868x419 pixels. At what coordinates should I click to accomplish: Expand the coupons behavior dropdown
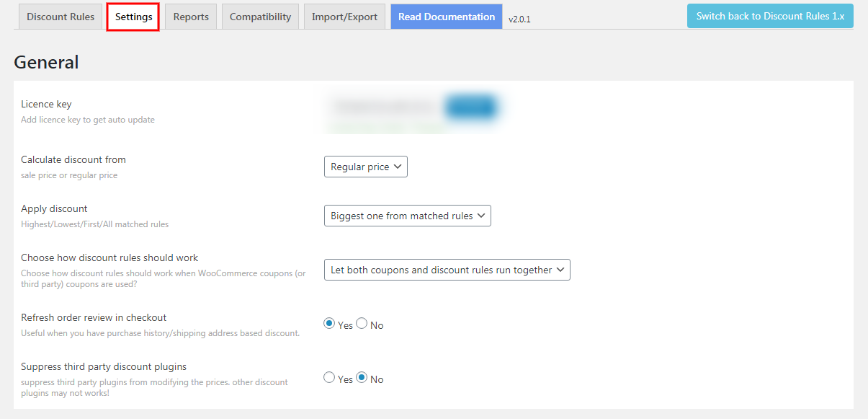pyautogui.click(x=447, y=269)
